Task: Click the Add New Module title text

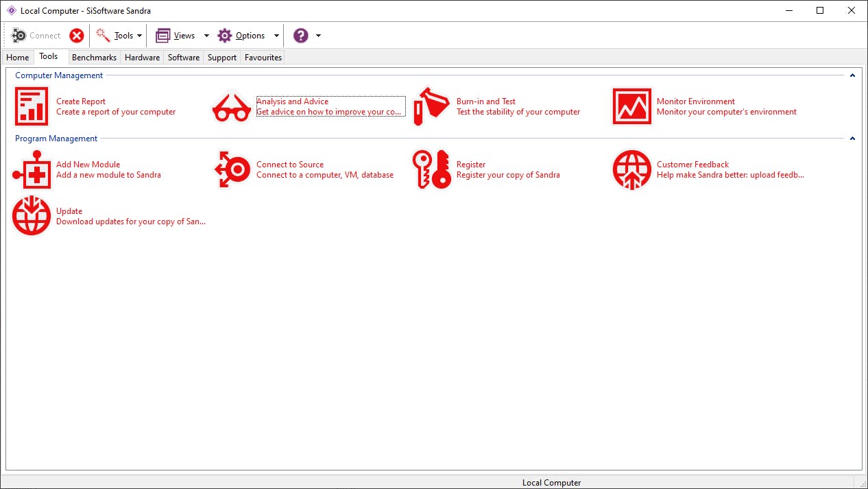Action: [88, 165]
